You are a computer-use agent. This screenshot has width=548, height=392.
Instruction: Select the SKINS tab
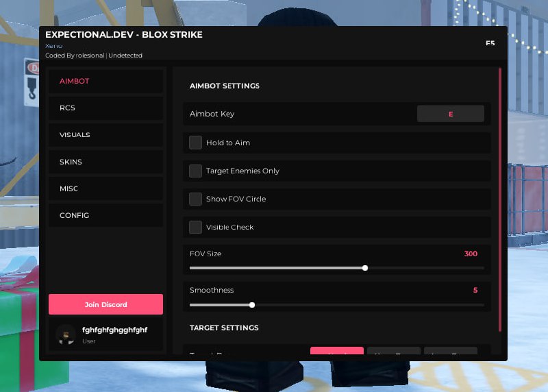(105, 162)
